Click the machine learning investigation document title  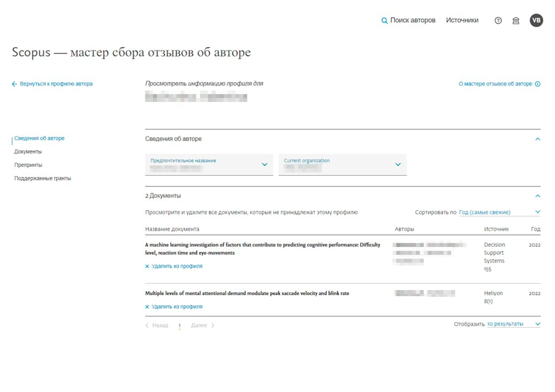click(263, 249)
